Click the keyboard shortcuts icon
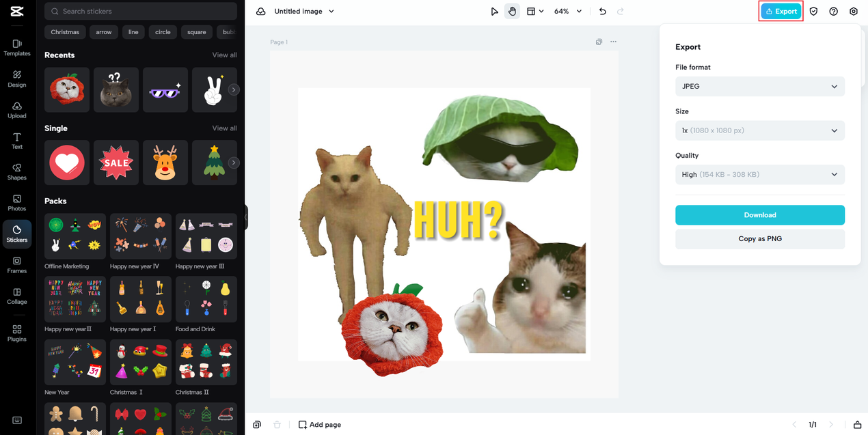The image size is (868, 435). click(17, 421)
